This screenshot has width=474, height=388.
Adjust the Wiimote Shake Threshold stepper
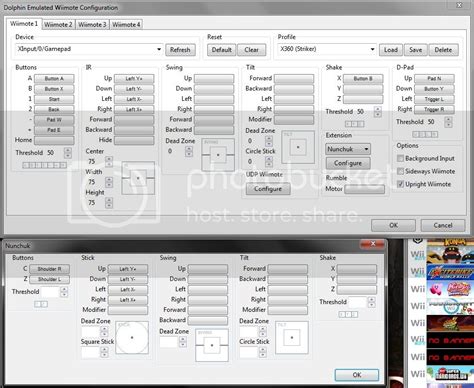click(378, 112)
